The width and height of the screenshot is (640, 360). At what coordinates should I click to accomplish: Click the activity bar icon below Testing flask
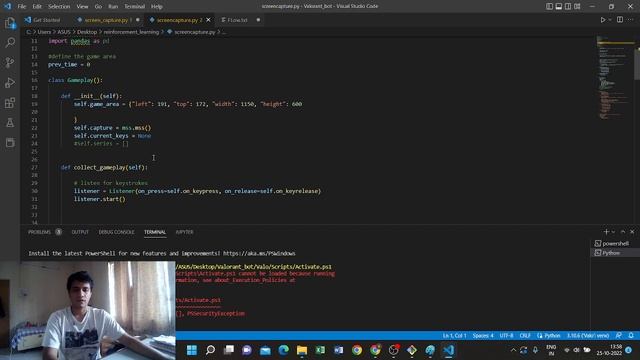click(x=10, y=142)
